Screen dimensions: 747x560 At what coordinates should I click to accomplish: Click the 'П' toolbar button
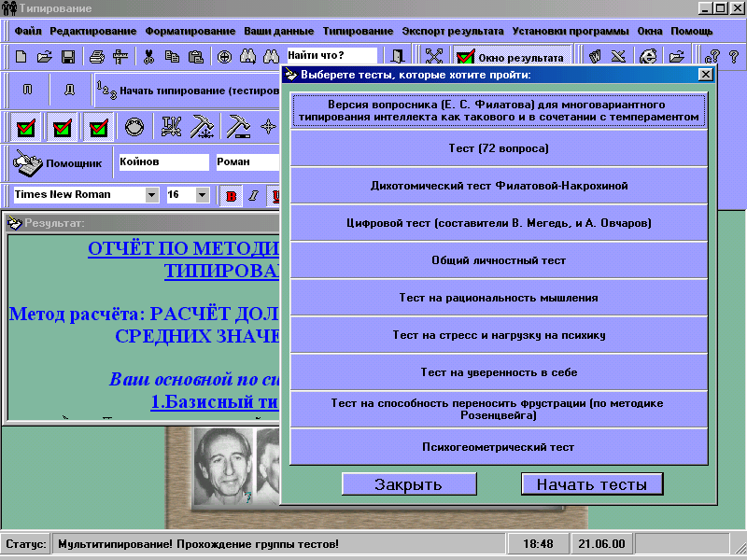pos(28,90)
